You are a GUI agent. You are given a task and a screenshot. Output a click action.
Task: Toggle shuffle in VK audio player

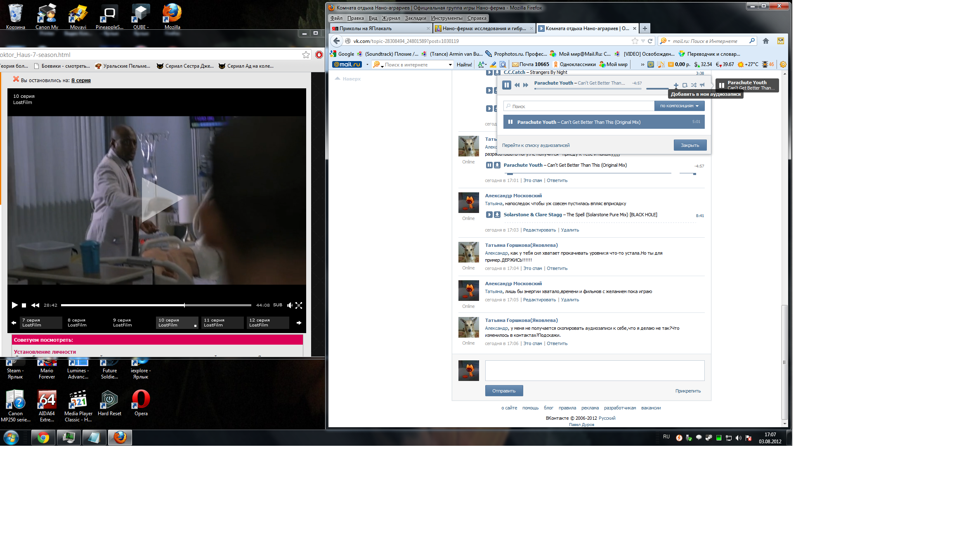point(694,85)
